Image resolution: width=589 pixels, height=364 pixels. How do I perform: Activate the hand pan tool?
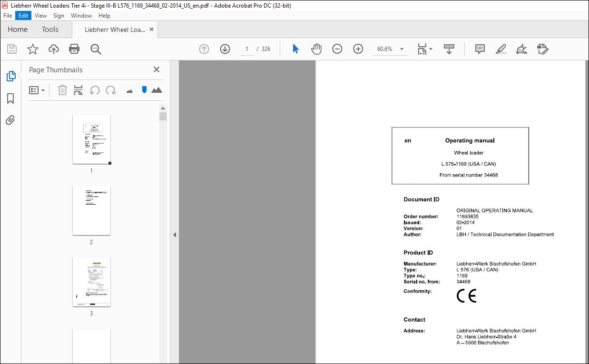(316, 49)
